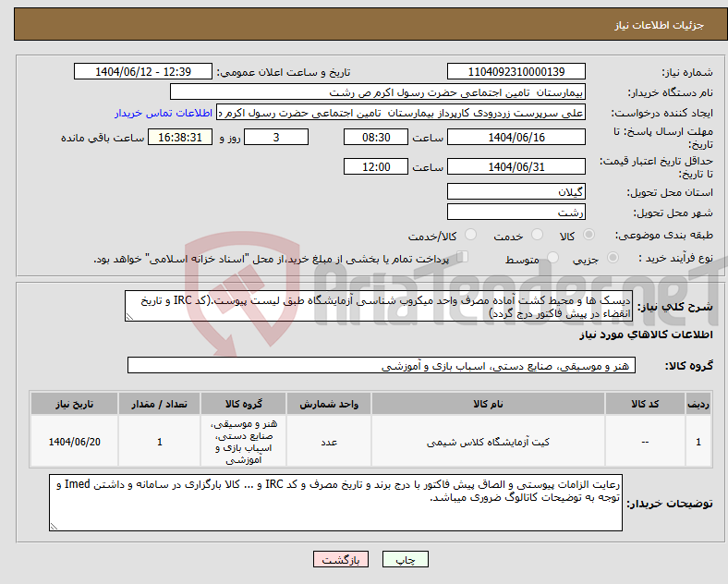Click the price validity date 1404/06/31 field

516,166
